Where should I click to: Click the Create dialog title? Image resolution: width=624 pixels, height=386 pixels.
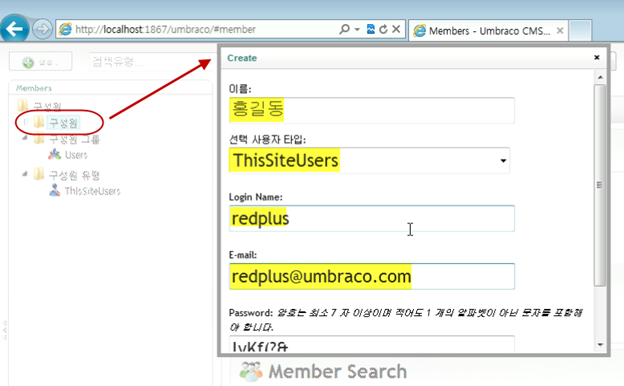click(242, 58)
